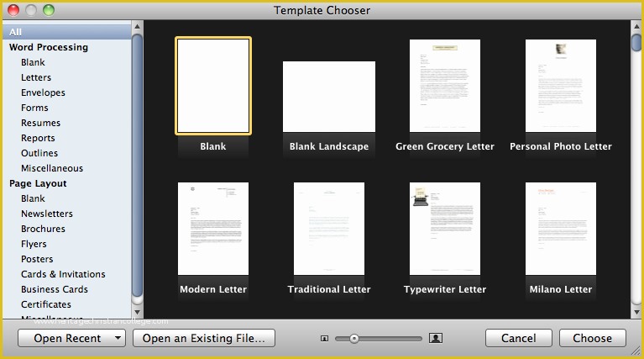
Task: Select the Blank Landscape template thumbnail
Action: coord(329,97)
